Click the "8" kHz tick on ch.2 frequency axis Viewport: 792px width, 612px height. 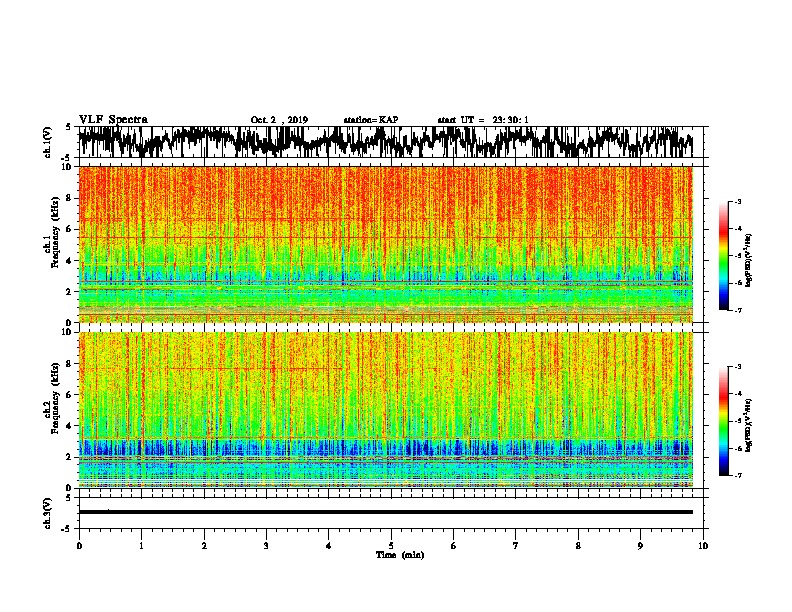(x=71, y=364)
